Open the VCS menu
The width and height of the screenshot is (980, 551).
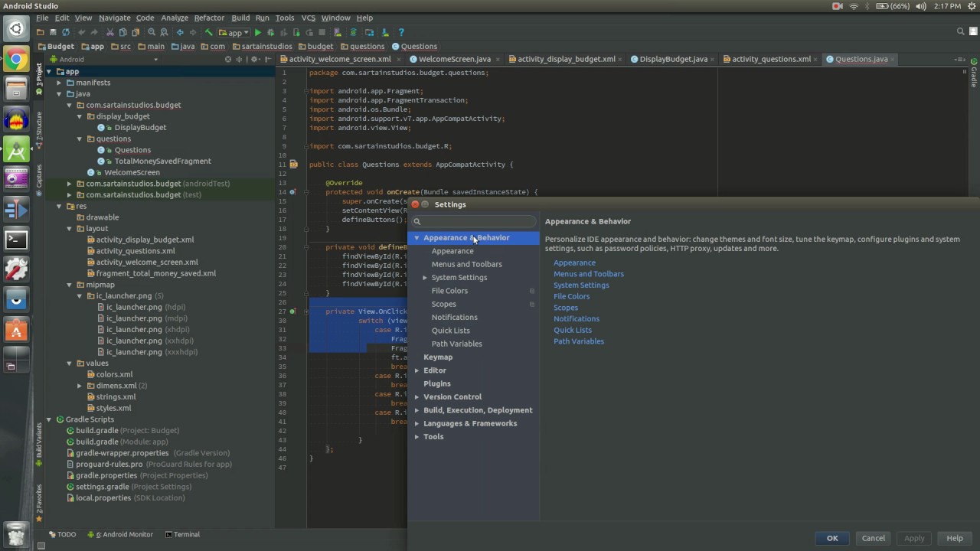pyautogui.click(x=308, y=18)
